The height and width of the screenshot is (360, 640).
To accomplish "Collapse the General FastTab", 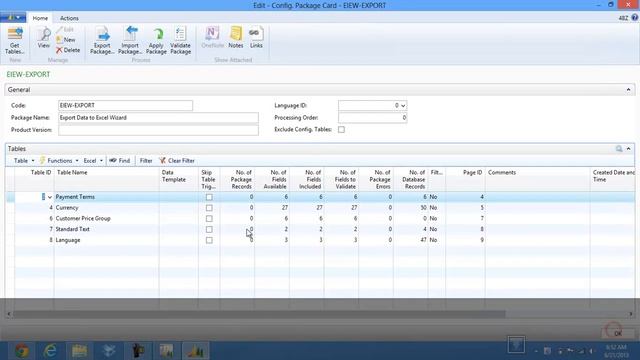I will (628, 90).
